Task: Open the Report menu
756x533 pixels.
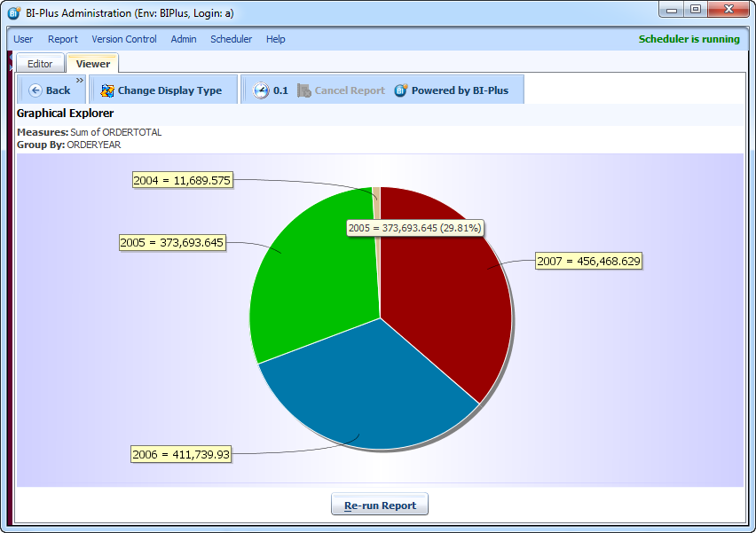Action: pyautogui.click(x=63, y=39)
